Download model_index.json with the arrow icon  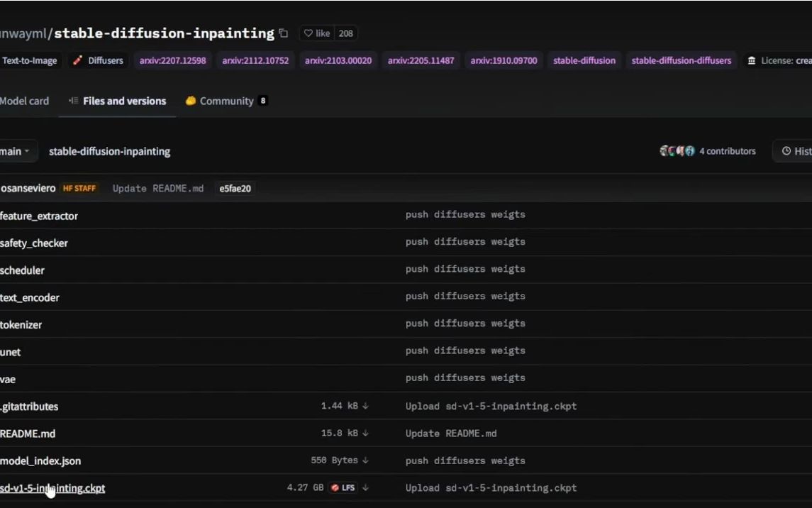pyautogui.click(x=366, y=460)
